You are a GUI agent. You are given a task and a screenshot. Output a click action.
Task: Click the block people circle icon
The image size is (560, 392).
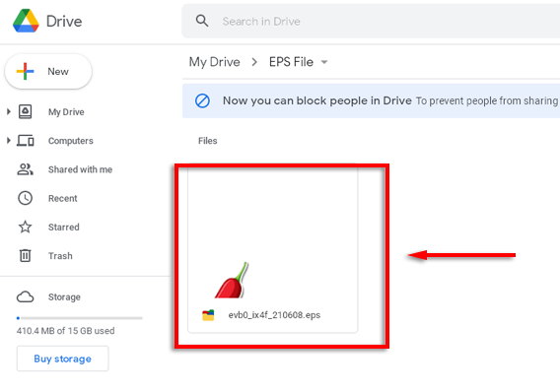tap(202, 100)
